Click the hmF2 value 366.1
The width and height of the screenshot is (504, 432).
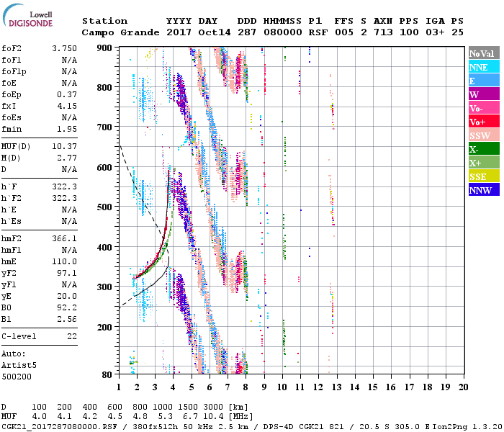(64, 238)
